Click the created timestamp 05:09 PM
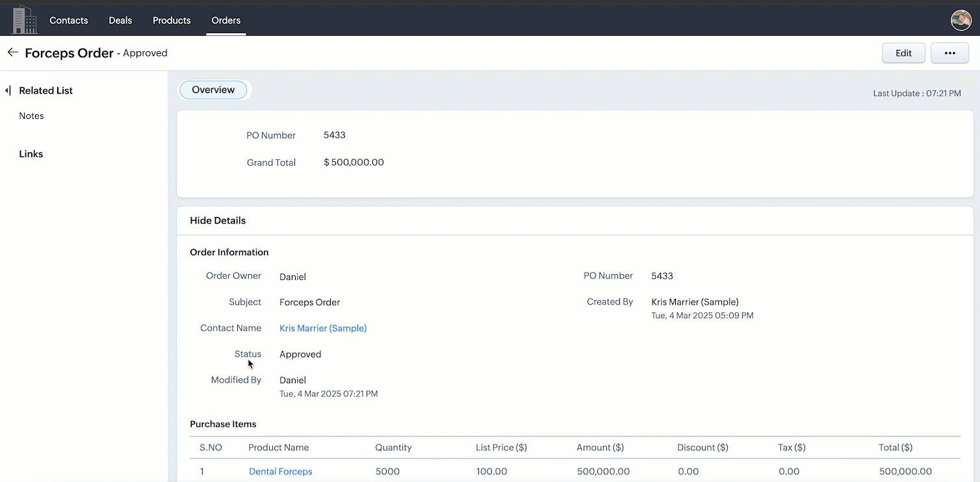This screenshot has height=482, width=980. [x=703, y=316]
